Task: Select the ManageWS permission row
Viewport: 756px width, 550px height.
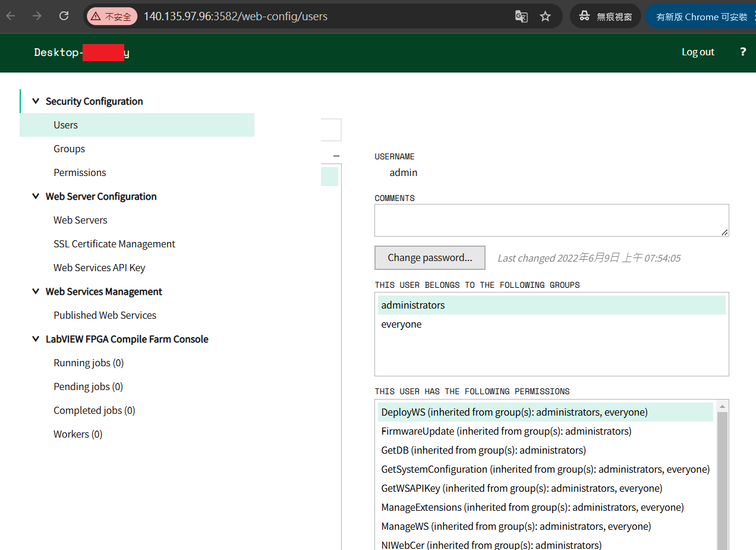Action: [545, 526]
